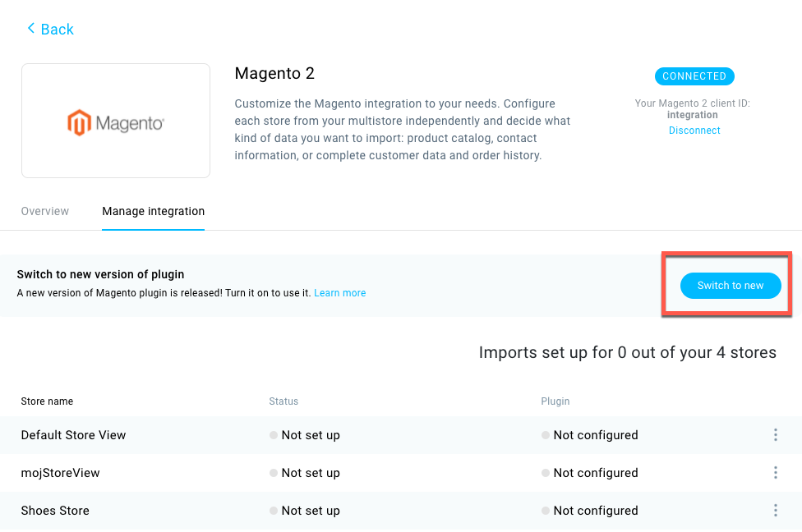Select the Shoes Store row name
This screenshot has width=802, height=532.
tap(55, 511)
